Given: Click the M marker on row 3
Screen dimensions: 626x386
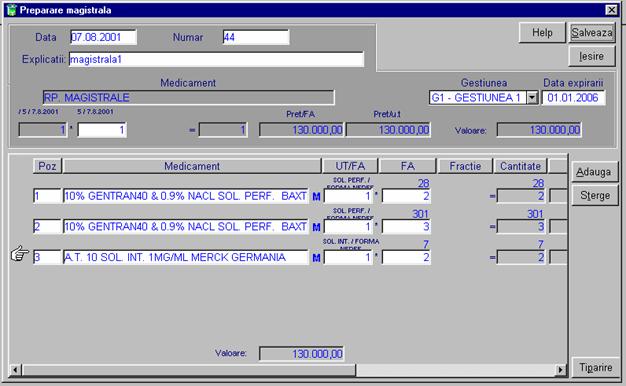Looking at the screenshot, I should pos(316,258).
